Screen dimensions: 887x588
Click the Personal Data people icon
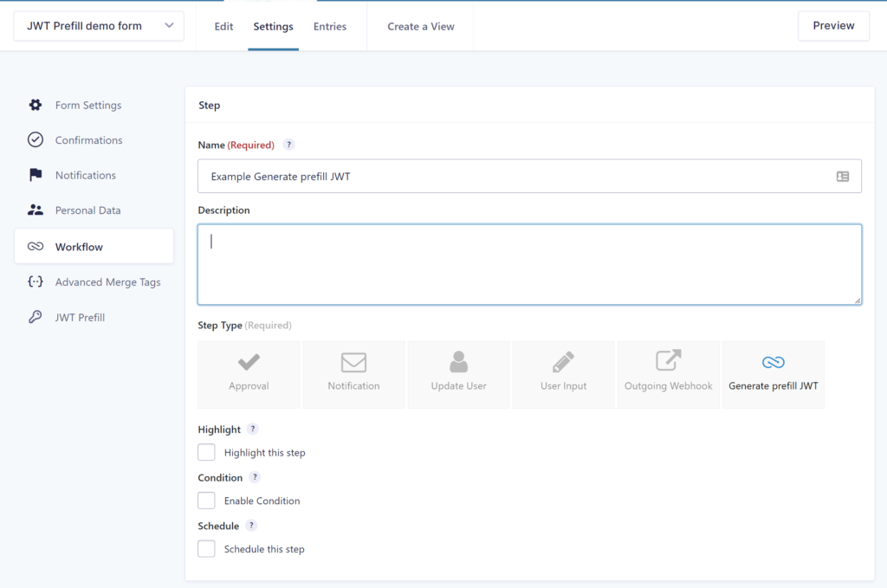[x=35, y=210]
